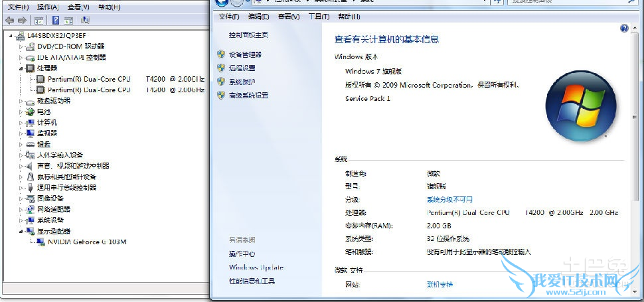Click the DVD/CD-ROM 驱动器 drive icon
Screen dimensions: 644x302
pos(30,46)
